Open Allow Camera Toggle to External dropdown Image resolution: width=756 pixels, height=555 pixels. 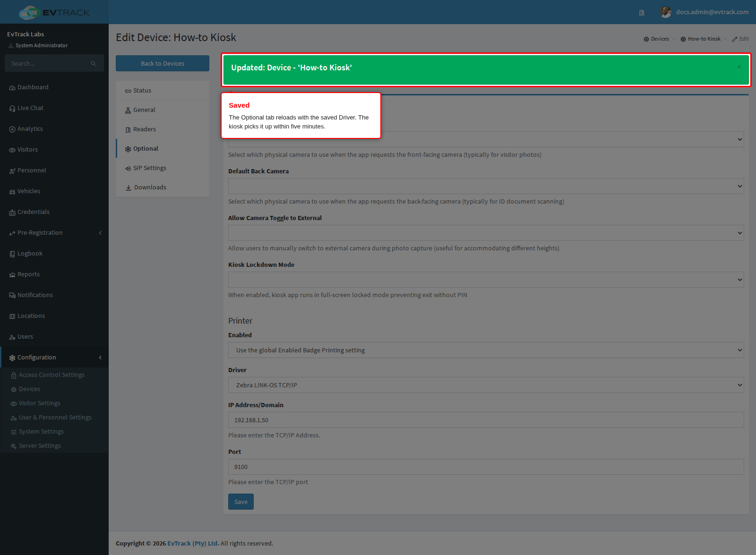click(x=486, y=233)
